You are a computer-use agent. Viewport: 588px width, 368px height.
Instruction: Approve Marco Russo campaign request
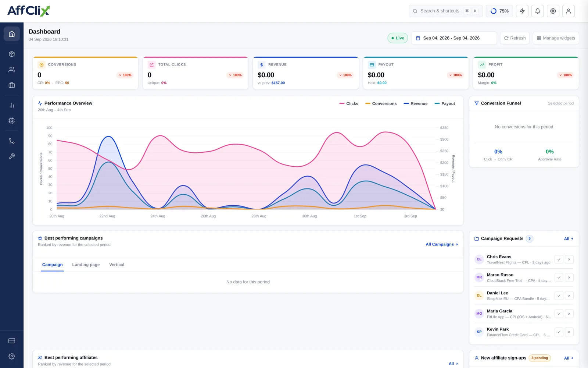[559, 277]
